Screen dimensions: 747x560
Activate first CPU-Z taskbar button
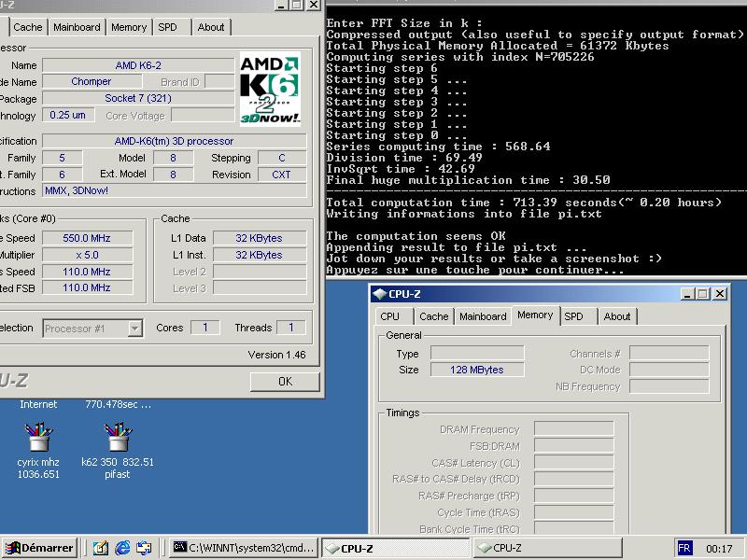(x=395, y=548)
